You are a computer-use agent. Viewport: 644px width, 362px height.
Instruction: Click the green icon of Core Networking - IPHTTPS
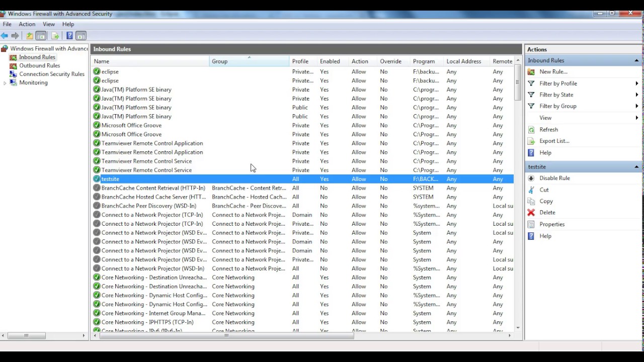click(x=97, y=323)
